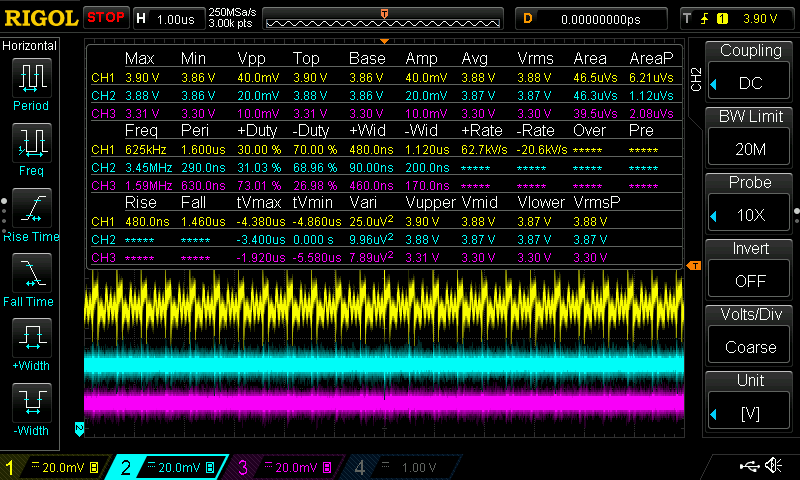Viewport: 800px width, 480px height.
Task: Select the Freq measurement icon
Action: click(32, 144)
